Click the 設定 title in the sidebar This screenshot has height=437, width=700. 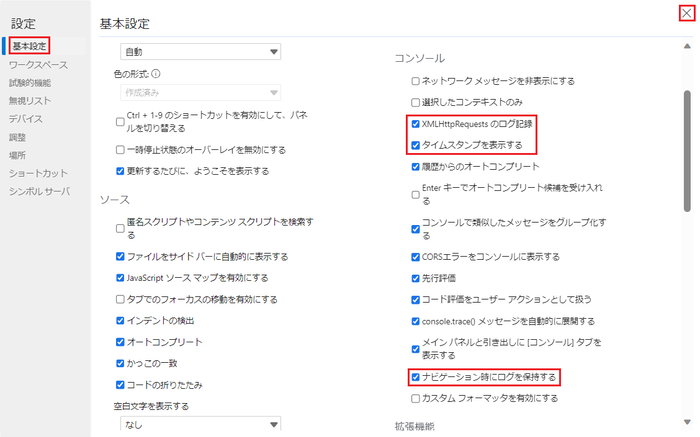point(23,23)
